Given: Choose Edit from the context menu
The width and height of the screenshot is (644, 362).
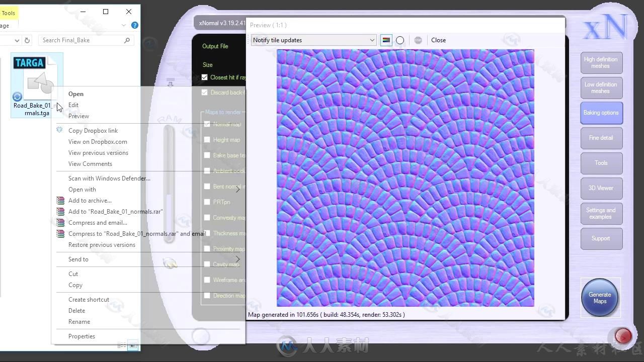Looking at the screenshot, I should pyautogui.click(x=73, y=105).
